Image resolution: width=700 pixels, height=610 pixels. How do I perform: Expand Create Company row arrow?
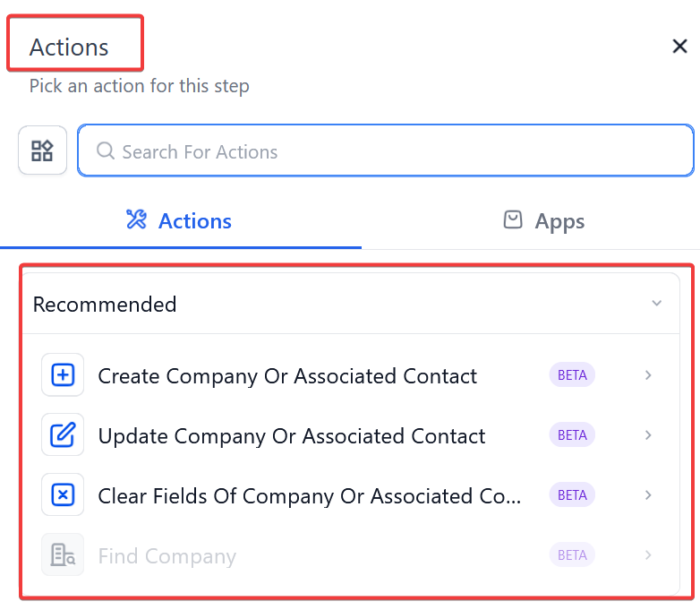point(649,375)
